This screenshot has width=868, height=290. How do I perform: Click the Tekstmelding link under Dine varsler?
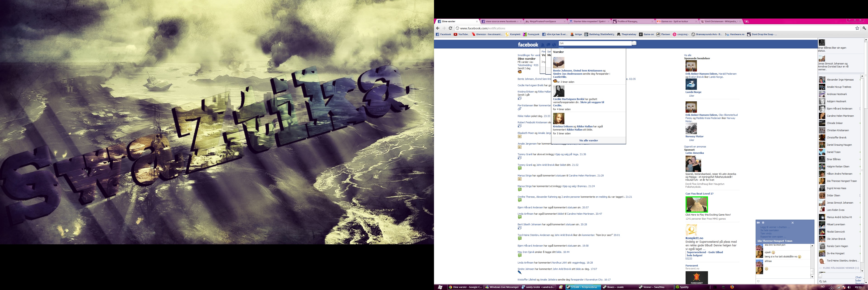(x=525, y=65)
